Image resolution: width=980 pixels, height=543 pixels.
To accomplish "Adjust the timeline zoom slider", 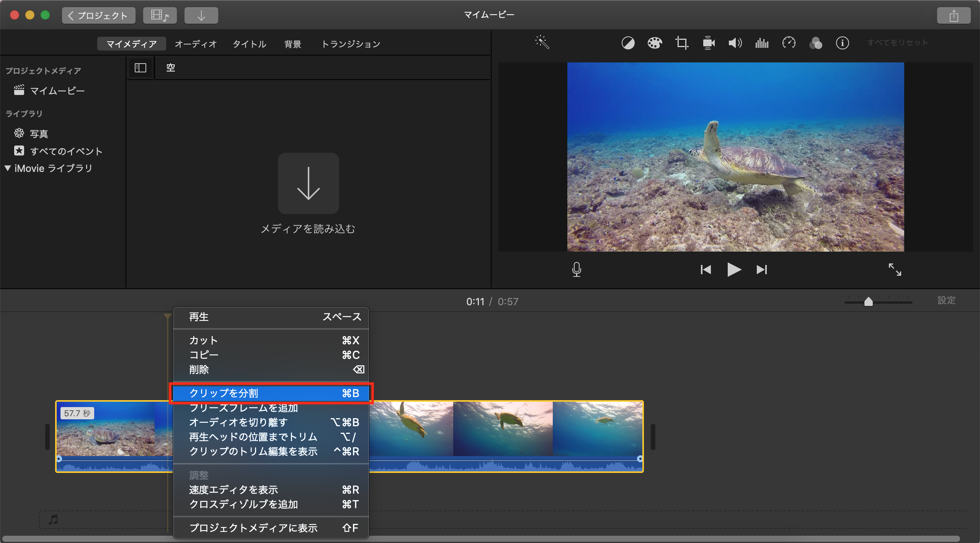I will click(869, 302).
